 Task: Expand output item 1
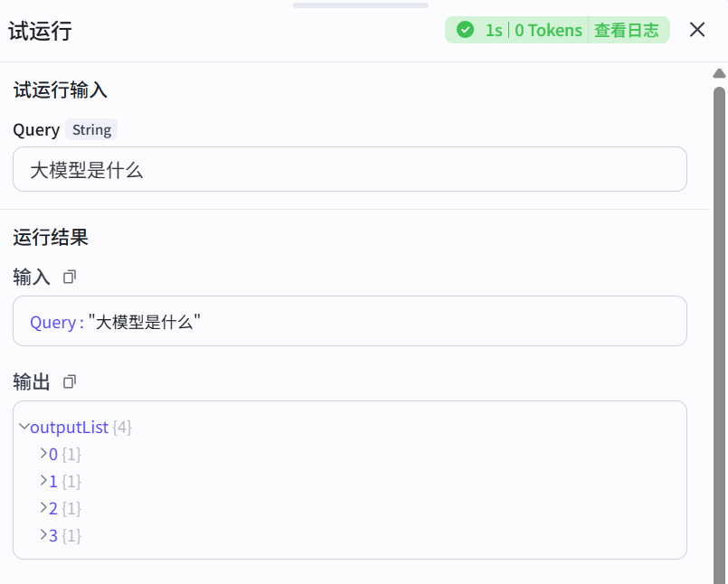tap(43, 480)
